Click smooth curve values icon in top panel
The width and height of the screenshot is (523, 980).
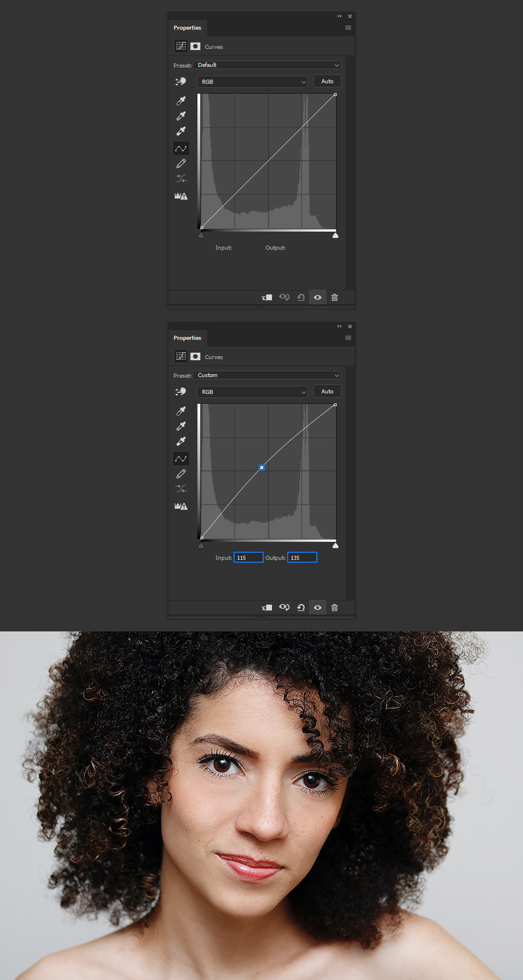click(x=181, y=179)
